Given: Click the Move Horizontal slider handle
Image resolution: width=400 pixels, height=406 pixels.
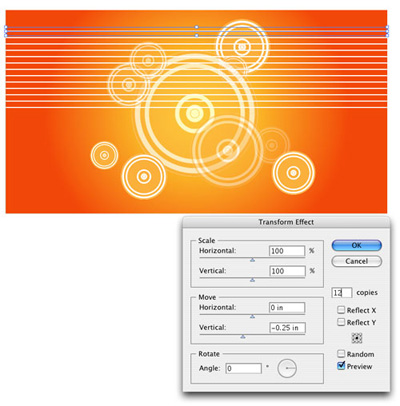Looking at the screenshot, I should tap(252, 317).
